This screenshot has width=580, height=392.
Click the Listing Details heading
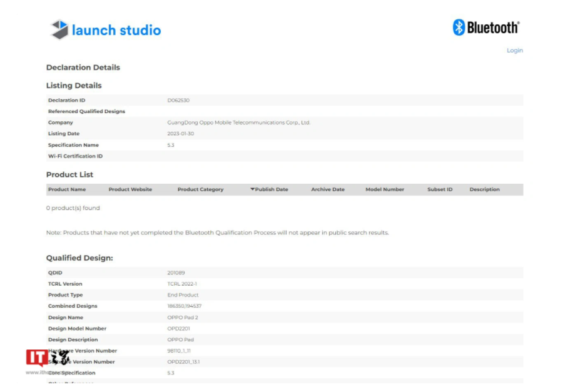(x=74, y=86)
